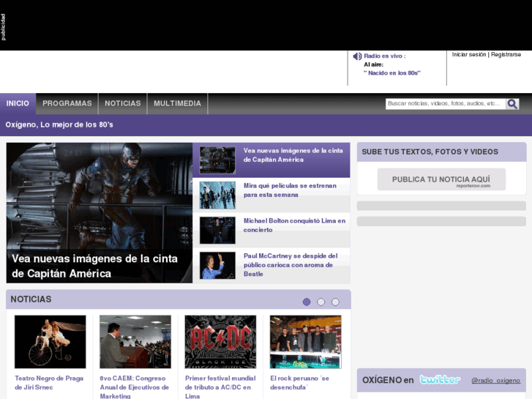Click the radio speaker icon

(x=357, y=56)
